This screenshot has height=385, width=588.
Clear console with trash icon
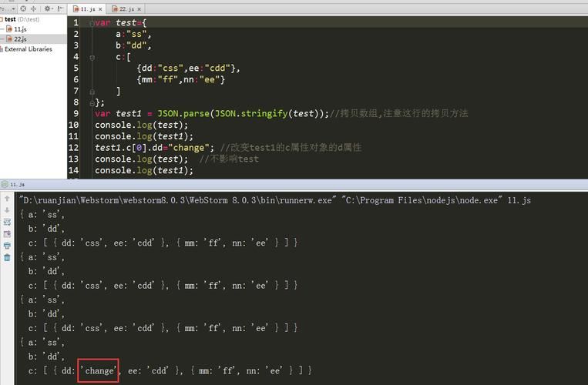click(x=7, y=258)
